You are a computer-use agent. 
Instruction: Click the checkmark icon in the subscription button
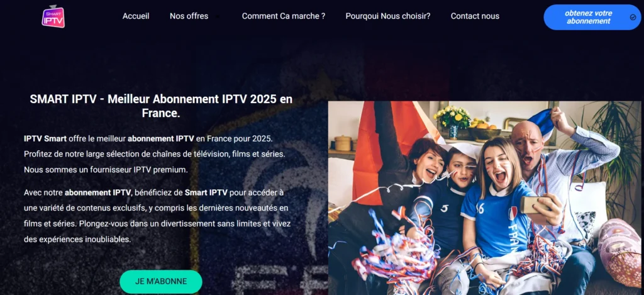click(633, 17)
